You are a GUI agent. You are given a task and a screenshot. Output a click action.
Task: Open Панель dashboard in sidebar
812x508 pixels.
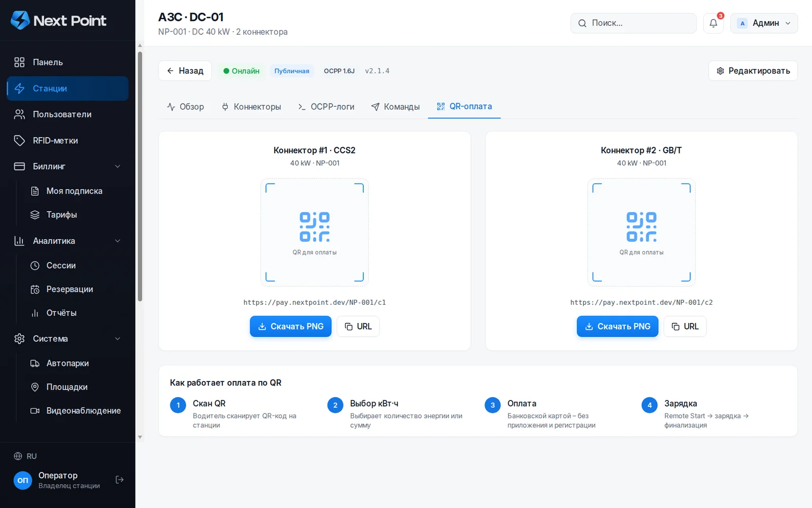point(67,62)
